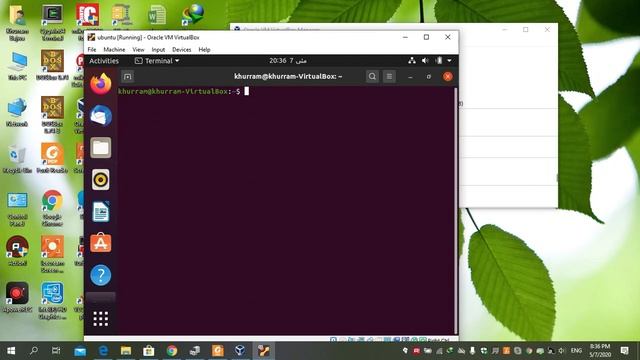
Task: Open Ubuntu Software store icon
Action: coord(100,243)
